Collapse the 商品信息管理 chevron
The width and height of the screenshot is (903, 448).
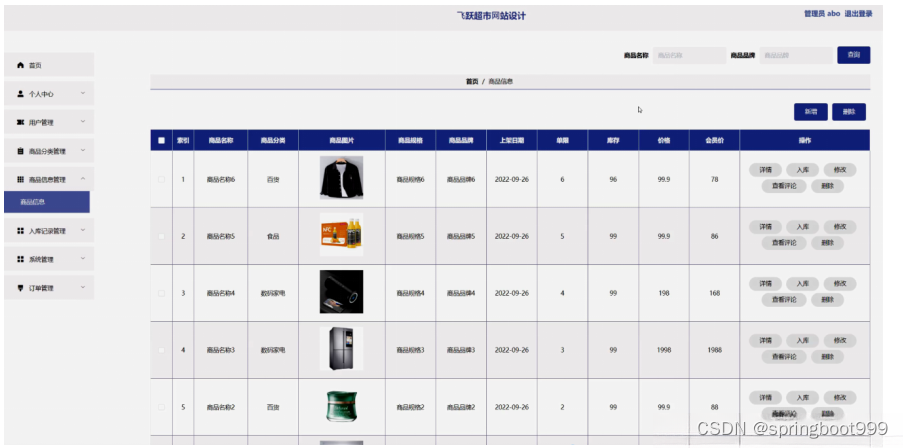[83, 179]
